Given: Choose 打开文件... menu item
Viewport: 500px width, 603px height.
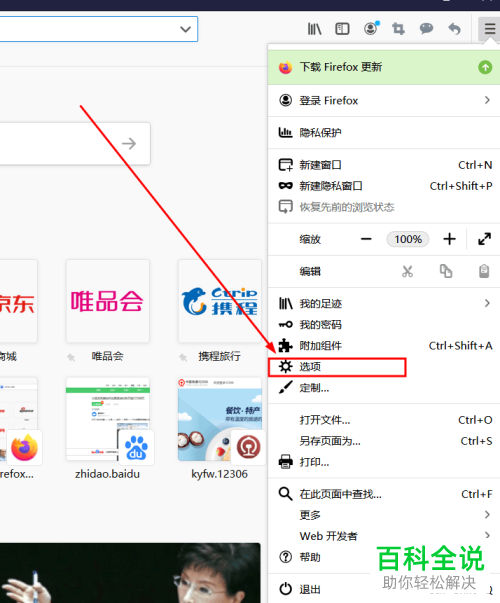Looking at the screenshot, I should (384, 420).
